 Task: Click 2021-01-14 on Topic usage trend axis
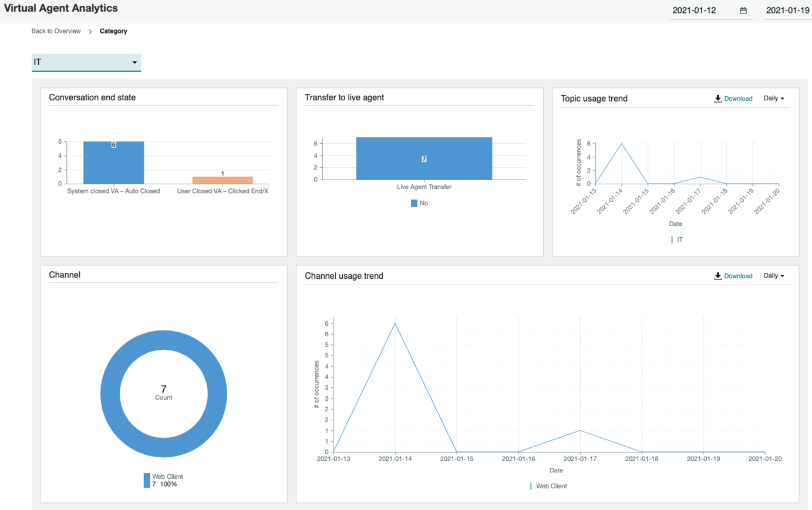click(x=610, y=201)
